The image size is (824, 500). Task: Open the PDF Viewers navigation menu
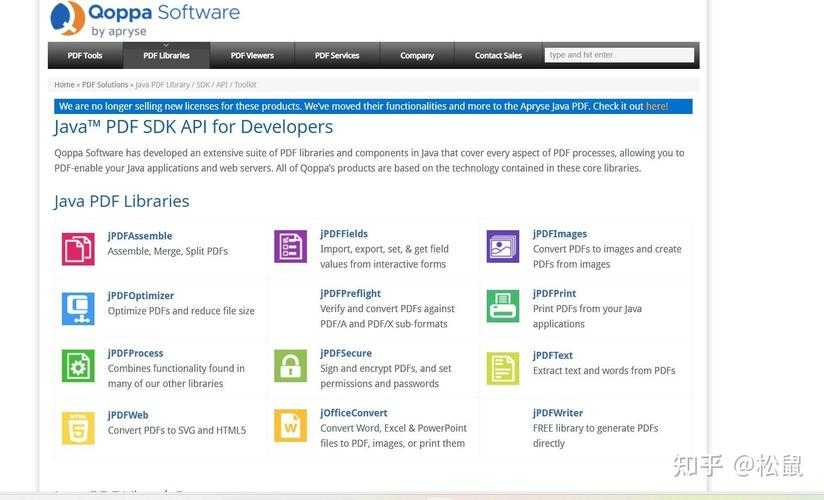(x=252, y=56)
